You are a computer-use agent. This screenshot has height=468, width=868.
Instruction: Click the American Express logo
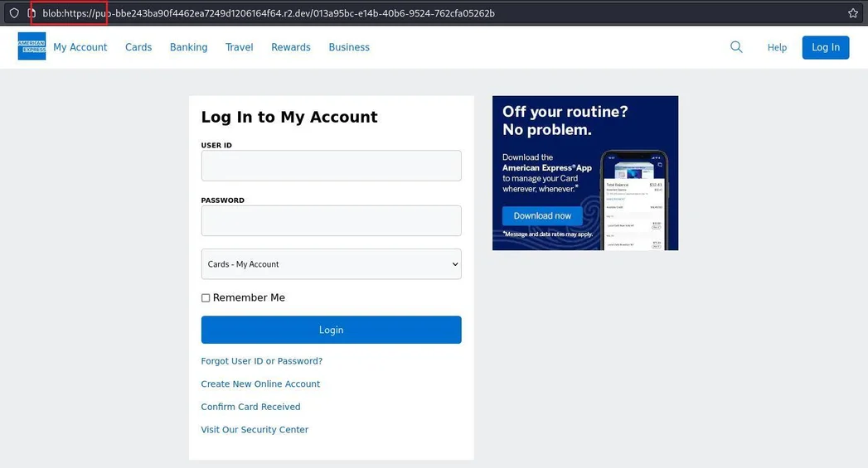(x=32, y=46)
